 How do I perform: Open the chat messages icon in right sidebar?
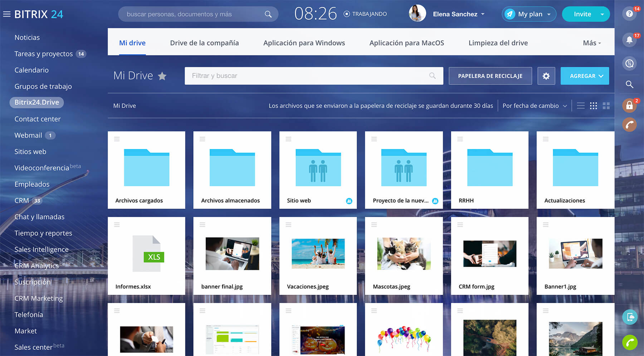pos(629,64)
